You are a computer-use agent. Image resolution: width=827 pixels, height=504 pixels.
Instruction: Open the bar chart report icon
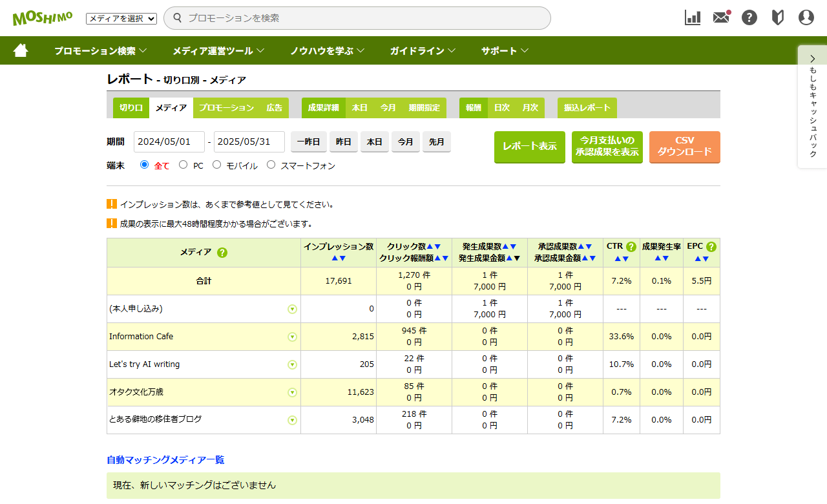693,17
